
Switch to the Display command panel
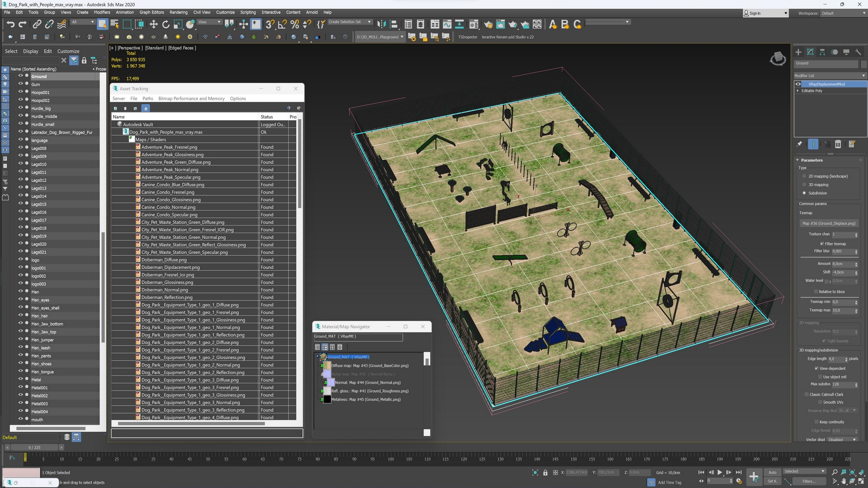point(846,52)
